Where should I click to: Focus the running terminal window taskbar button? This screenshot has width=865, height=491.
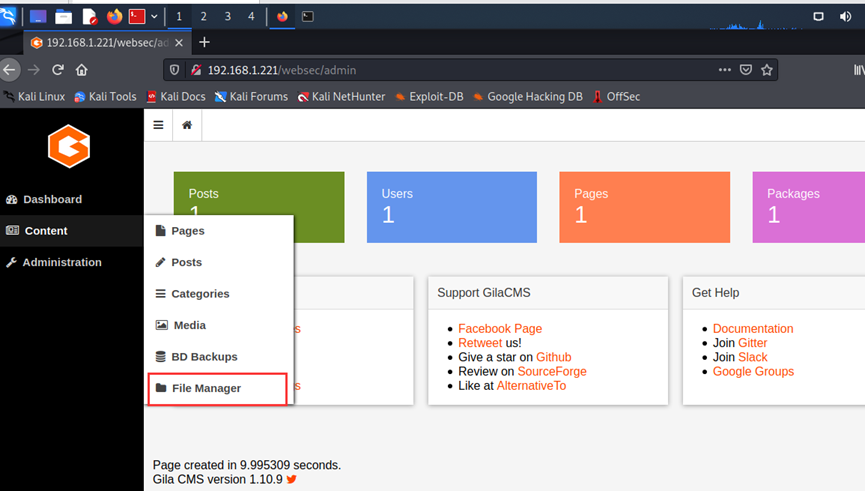pos(308,17)
